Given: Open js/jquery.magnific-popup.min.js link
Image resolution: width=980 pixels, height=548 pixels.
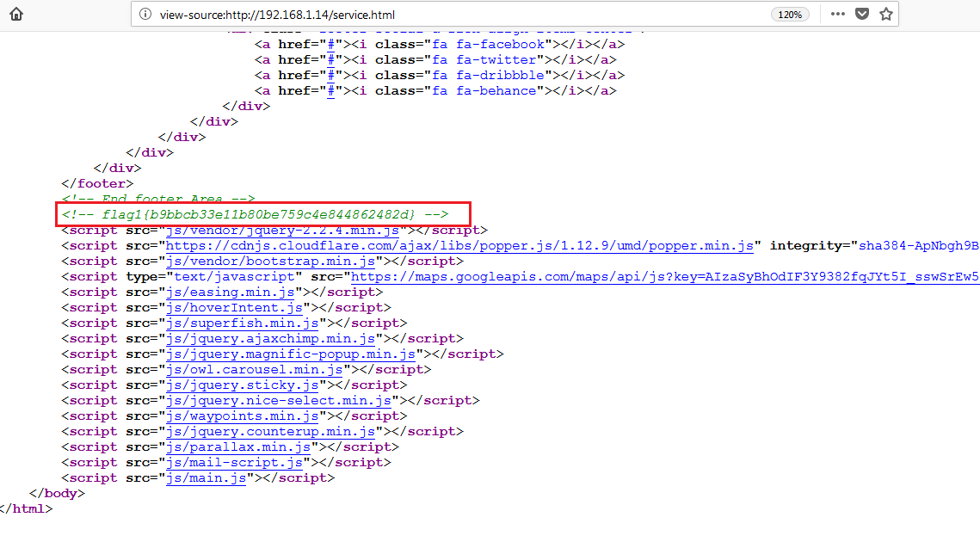Looking at the screenshot, I should pos(293,354).
